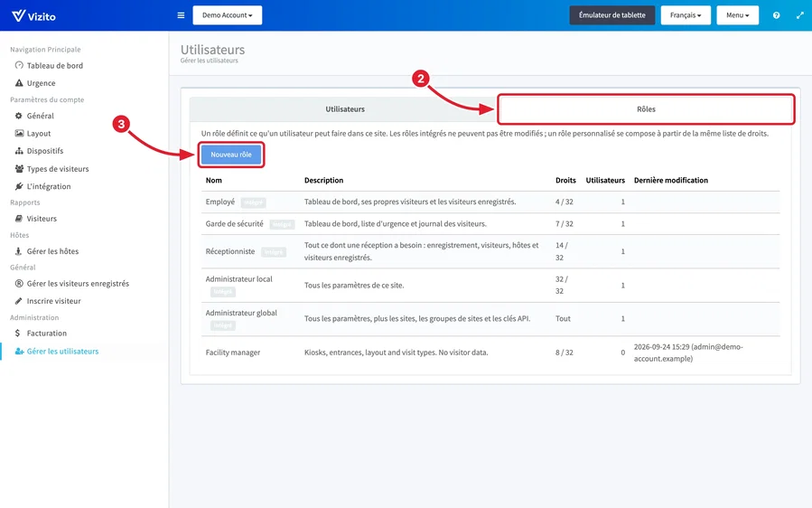Click the Réceptionniste role name

[230, 251]
